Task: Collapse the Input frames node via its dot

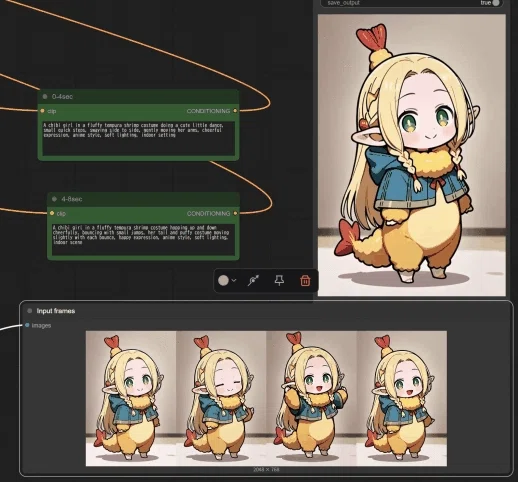Action: point(30,311)
